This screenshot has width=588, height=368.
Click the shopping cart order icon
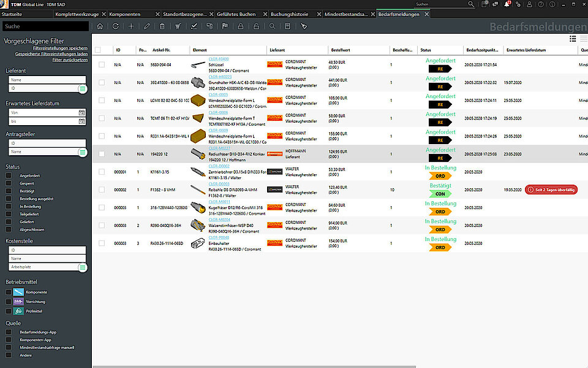(x=178, y=26)
